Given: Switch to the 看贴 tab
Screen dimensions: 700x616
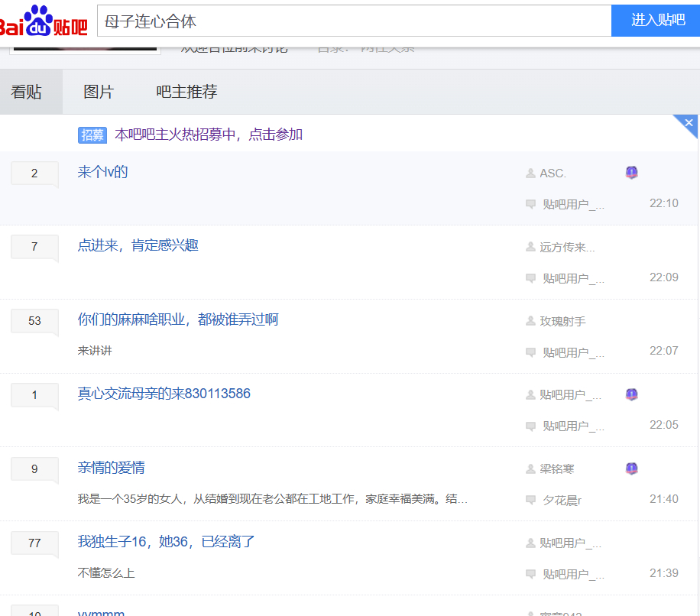Looking at the screenshot, I should 27,92.
